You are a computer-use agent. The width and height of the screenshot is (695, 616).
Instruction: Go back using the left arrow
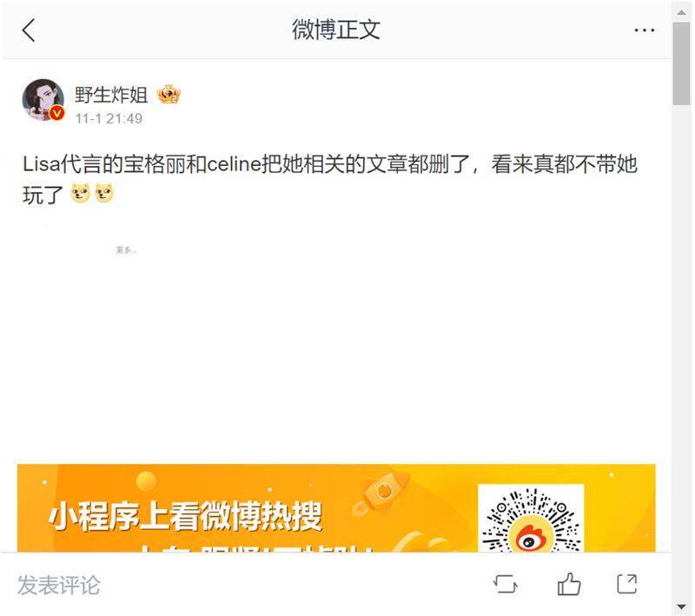(29, 30)
